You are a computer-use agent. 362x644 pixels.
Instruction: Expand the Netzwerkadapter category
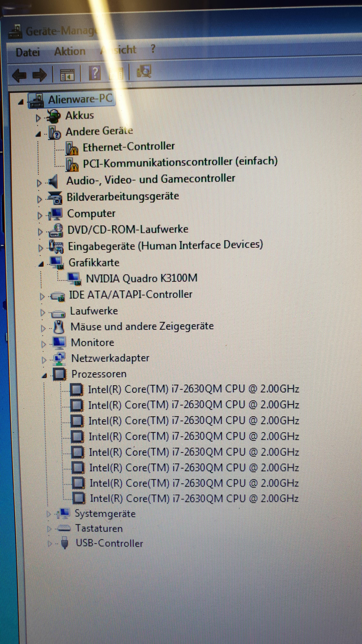(x=44, y=360)
